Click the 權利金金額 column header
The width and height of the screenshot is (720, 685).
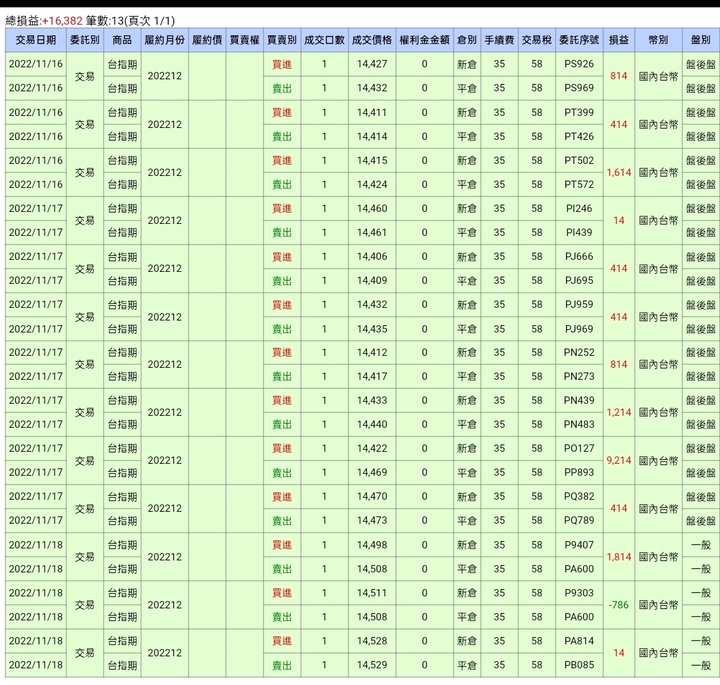click(x=424, y=40)
